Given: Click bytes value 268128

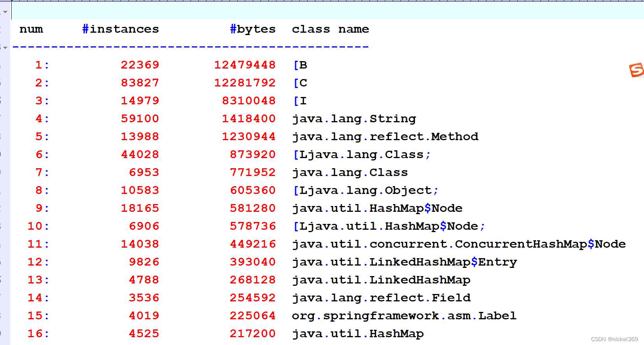Looking at the screenshot, I should [x=253, y=280].
